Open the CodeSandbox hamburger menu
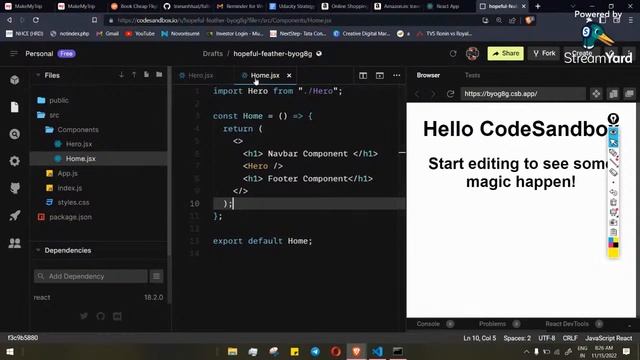 (13, 53)
